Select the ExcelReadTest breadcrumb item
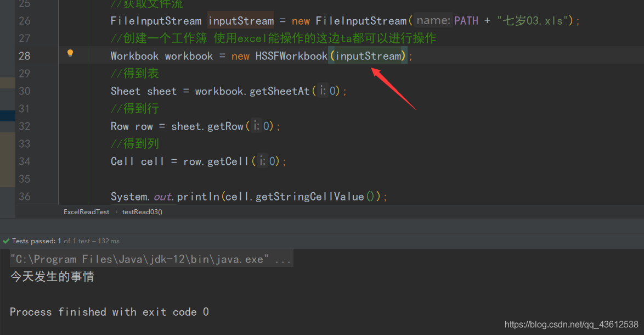Screen dimensions: 644x335 (86, 211)
